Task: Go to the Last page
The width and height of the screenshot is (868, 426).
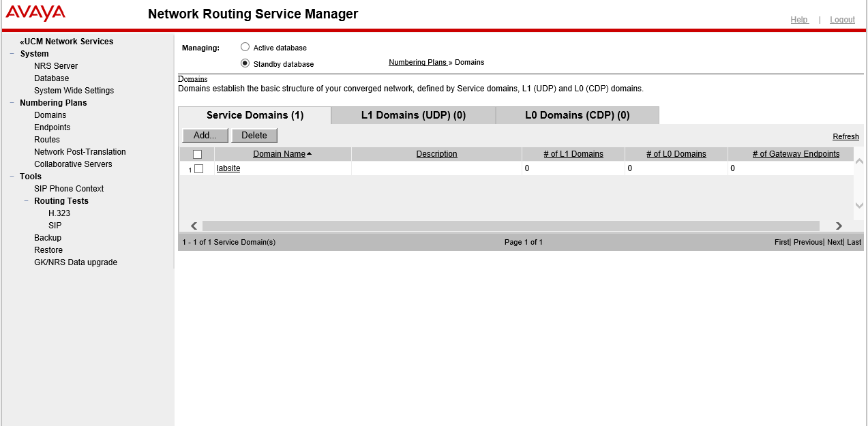Action: coord(854,242)
